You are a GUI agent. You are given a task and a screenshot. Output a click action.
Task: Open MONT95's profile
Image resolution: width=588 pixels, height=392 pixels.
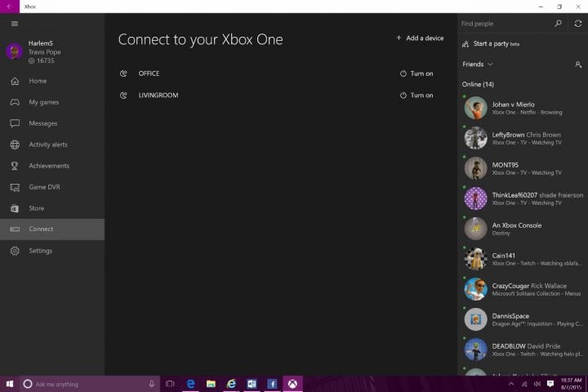[x=523, y=168]
